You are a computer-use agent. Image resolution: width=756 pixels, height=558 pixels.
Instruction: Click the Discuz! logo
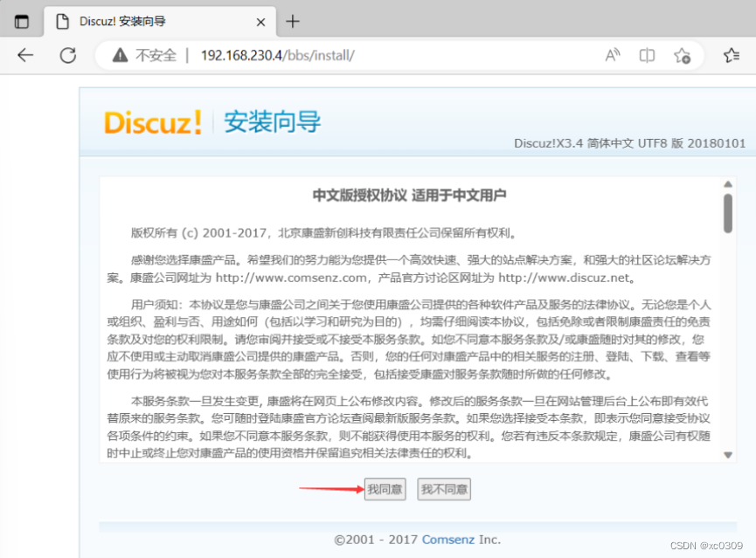pos(153,122)
